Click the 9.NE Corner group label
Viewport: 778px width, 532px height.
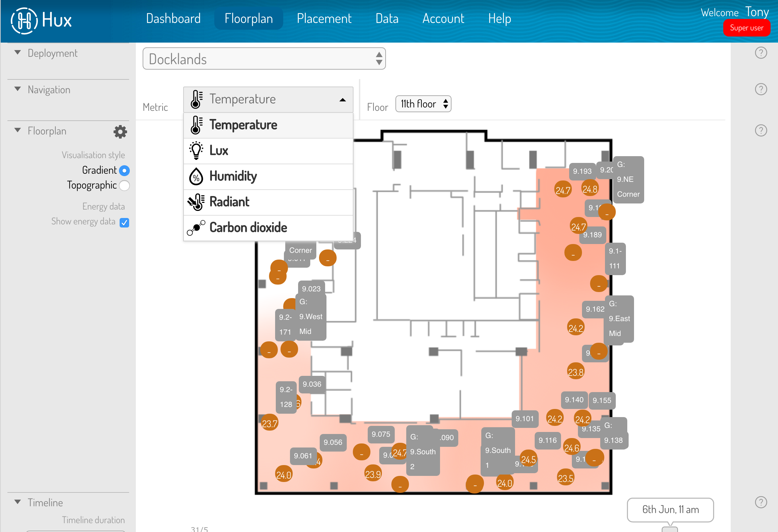[628, 180]
